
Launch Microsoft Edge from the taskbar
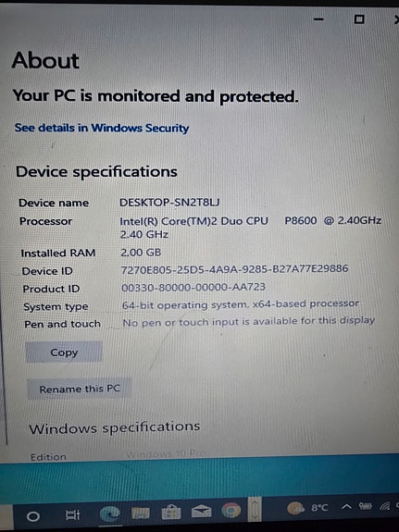(109, 513)
